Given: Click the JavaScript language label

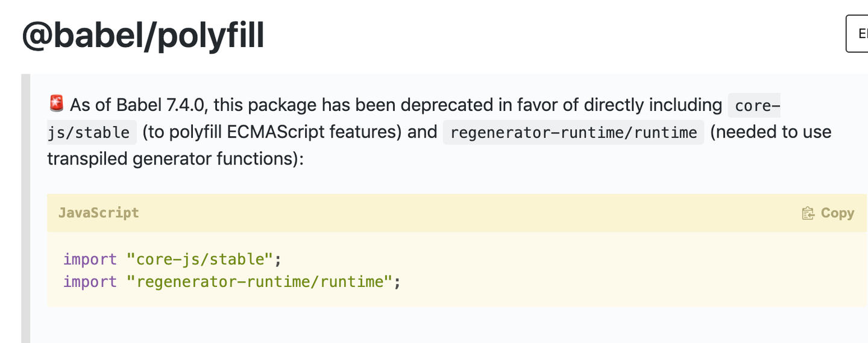Looking at the screenshot, I should click(99, 213).
